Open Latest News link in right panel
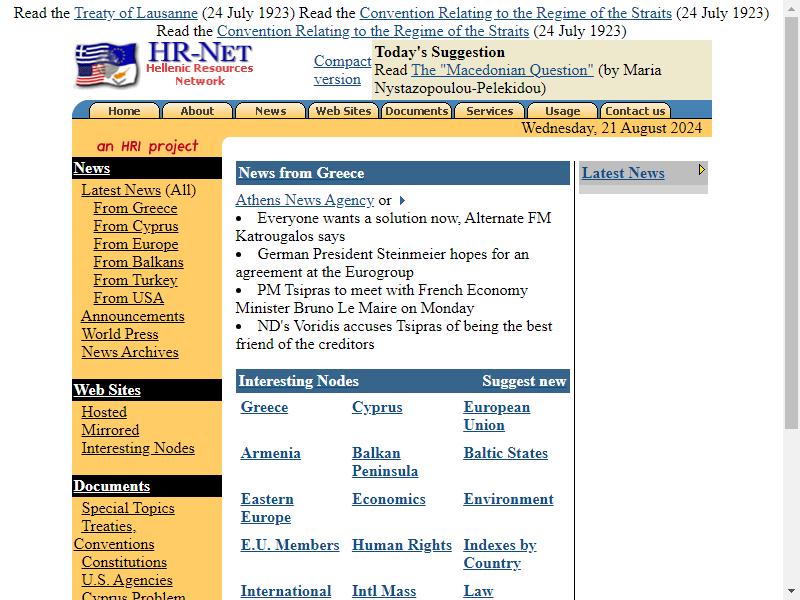Image resolution: width=800 pixels, height=600 pixels. click(623, 173)
